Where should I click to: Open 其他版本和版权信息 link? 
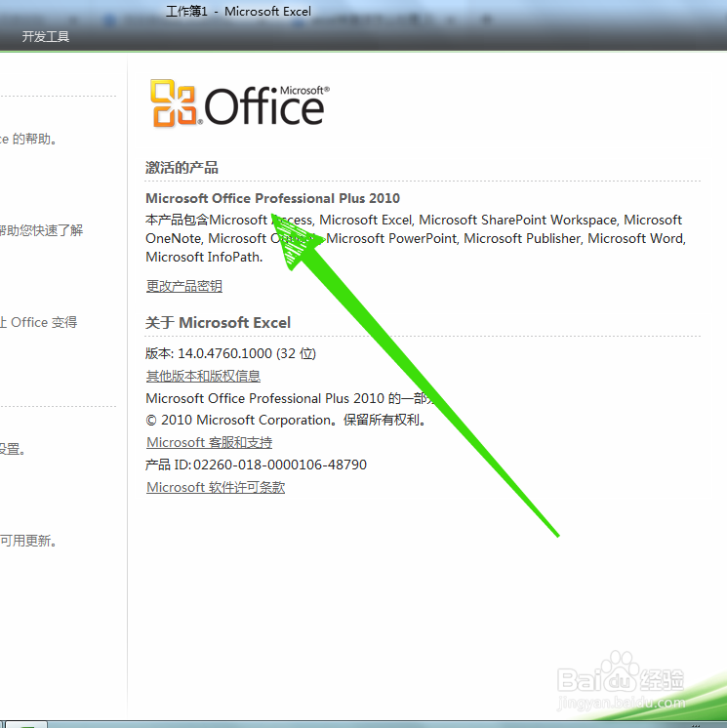pyautogui.click(x=203, y=376)
